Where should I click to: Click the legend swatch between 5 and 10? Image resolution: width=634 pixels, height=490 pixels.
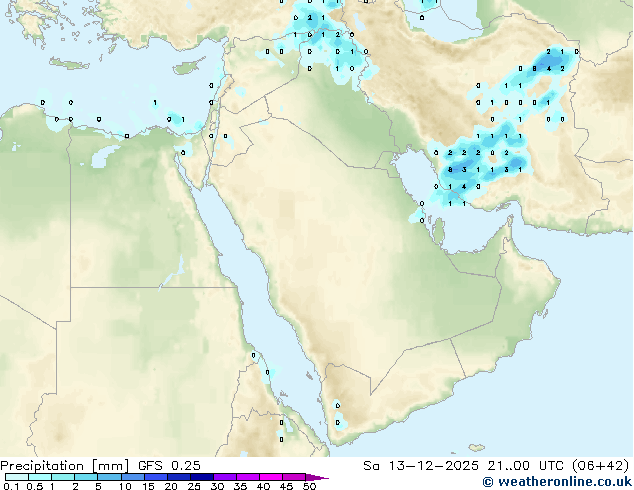click(x=109, y=477)
